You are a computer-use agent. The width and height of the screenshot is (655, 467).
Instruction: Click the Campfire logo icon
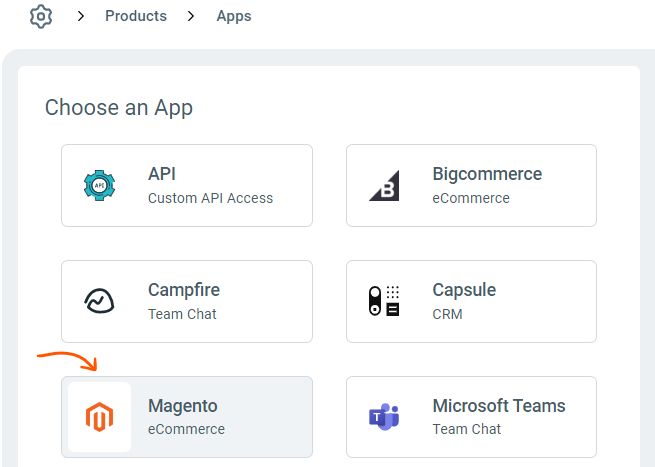pyautogui.click(x=100, y=302)
